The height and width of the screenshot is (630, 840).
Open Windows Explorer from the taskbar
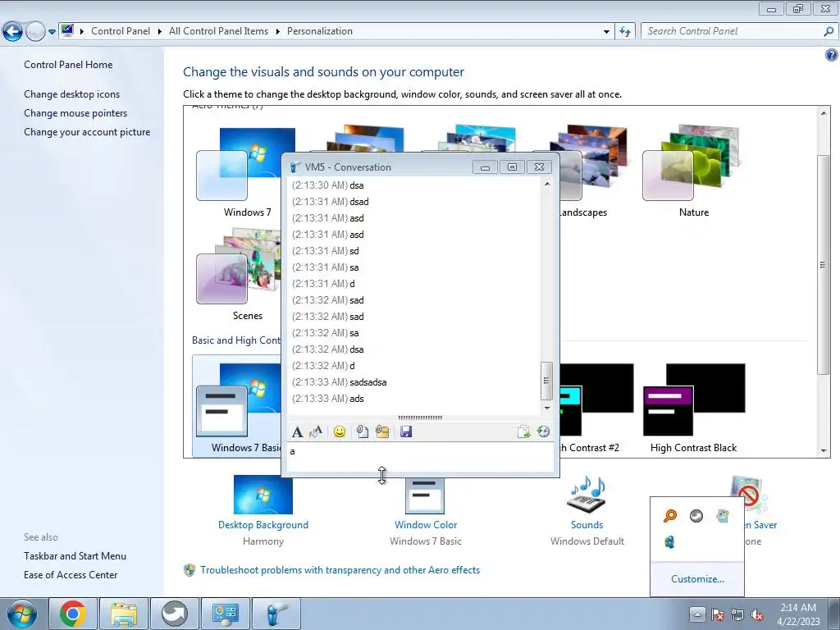124,614
